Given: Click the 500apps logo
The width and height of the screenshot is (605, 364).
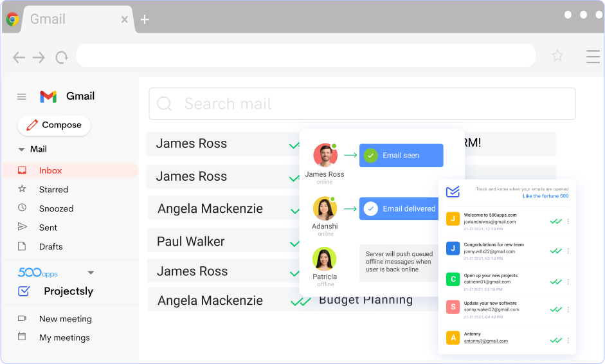Looking at the screenshot, I should (38, 273).
